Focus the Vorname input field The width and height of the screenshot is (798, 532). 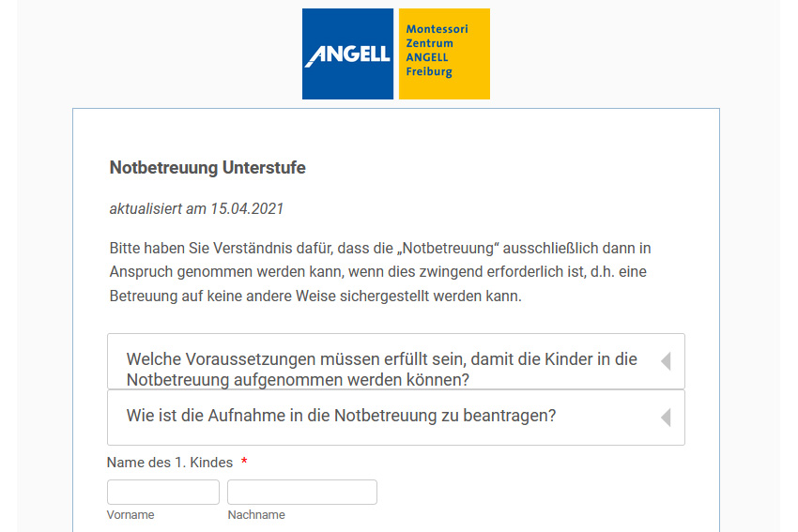click(163, 492)
